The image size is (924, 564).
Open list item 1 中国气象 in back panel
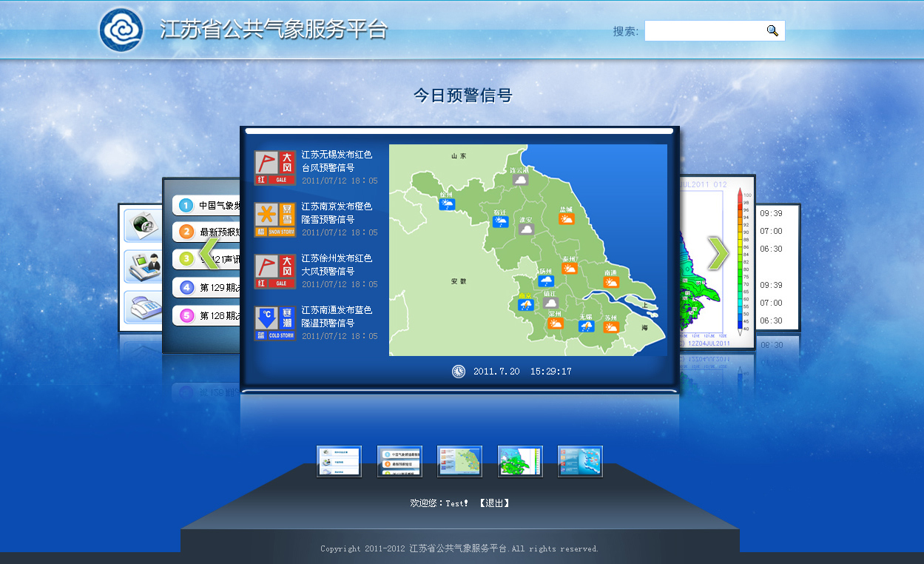[x=207, y=206]
